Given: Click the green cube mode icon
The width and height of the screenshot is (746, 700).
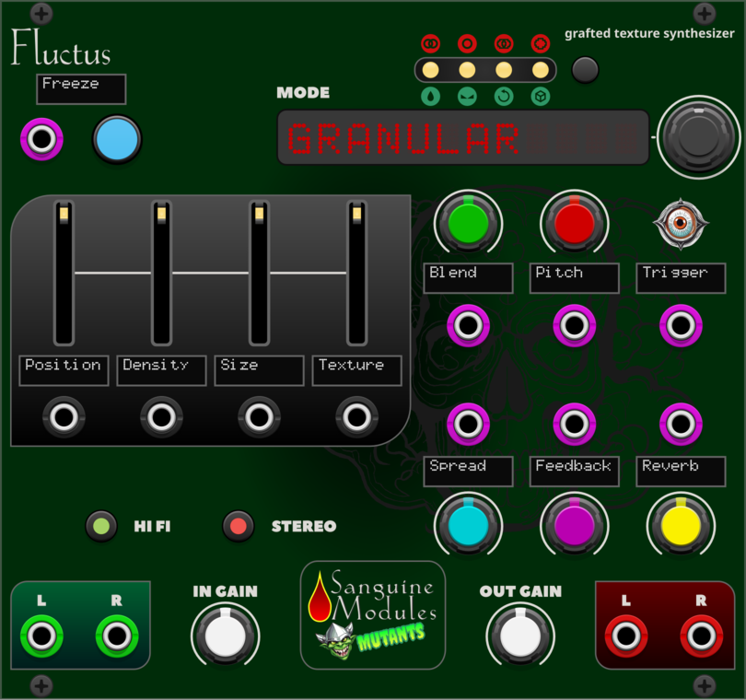Looking at the screenshot, I should point(541,97).
